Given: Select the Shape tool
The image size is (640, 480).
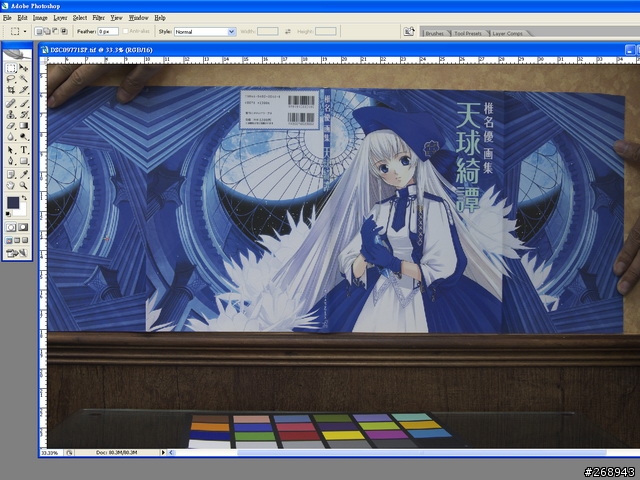Looking at the screenshot, I should point(24,161).
